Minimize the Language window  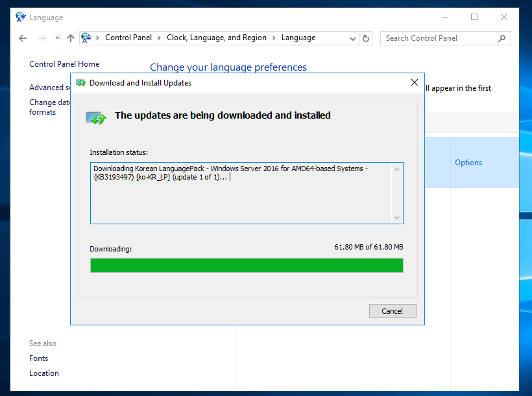tap(445, 17)
